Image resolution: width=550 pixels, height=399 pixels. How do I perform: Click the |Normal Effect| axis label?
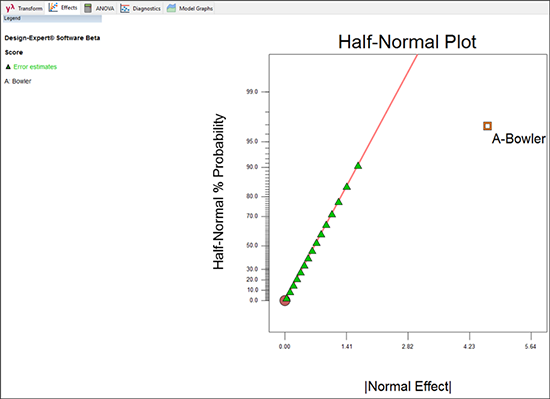pyautogui.click(x=408, y=386)
